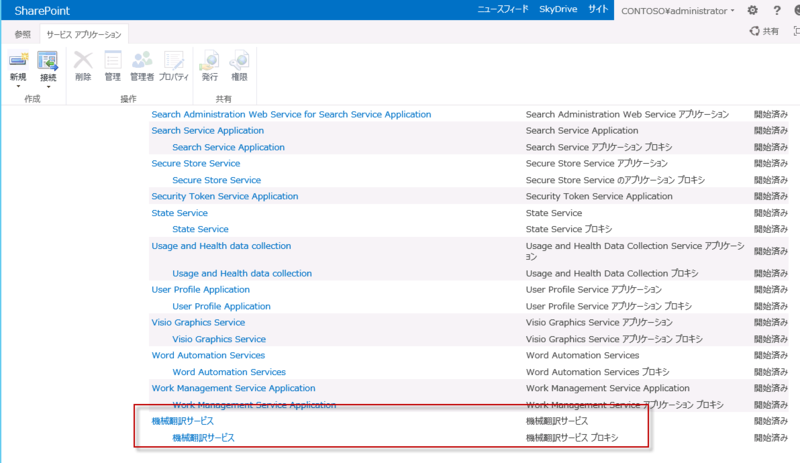Click 開始済み status in Security Token Service row

(x=771, y=197)
